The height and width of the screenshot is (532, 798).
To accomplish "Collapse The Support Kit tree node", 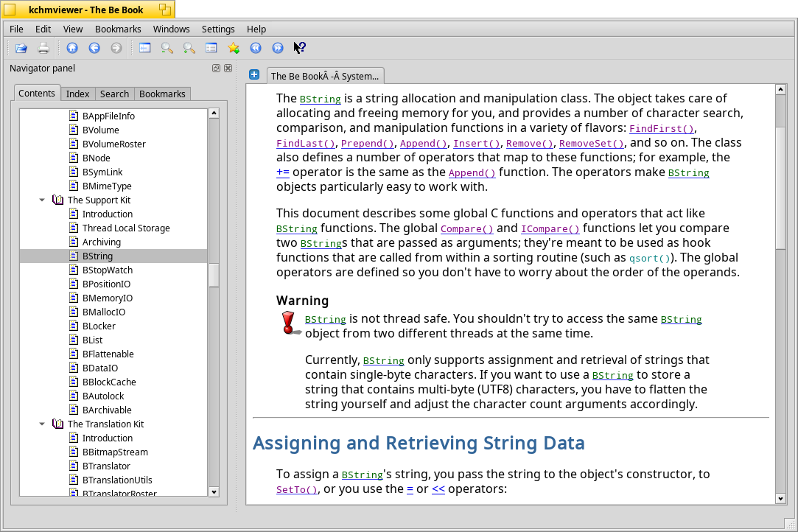I will [42, 200].
